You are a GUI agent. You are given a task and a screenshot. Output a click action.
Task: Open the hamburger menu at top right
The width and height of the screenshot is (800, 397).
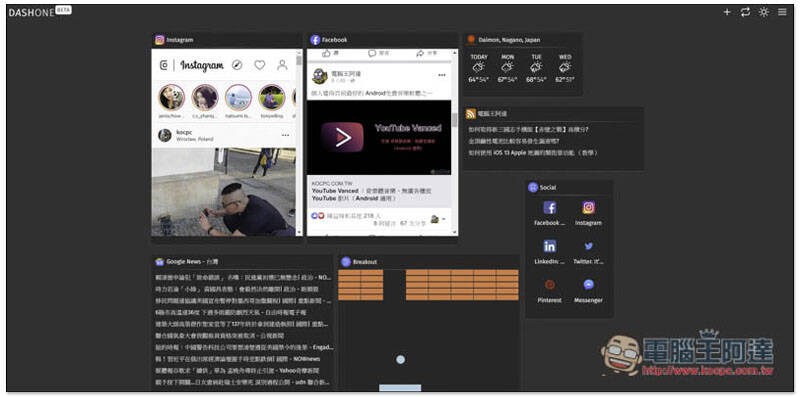point(782,12)
